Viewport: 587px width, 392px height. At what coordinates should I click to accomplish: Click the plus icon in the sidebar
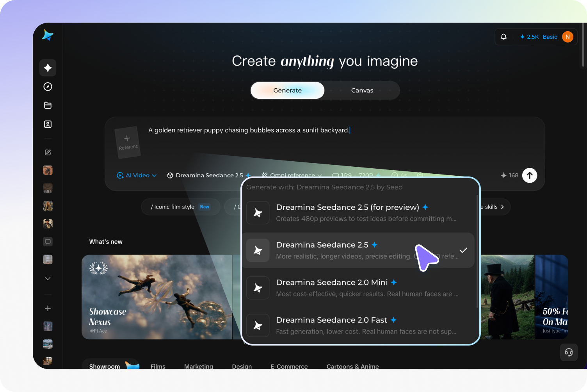(48, 308)
